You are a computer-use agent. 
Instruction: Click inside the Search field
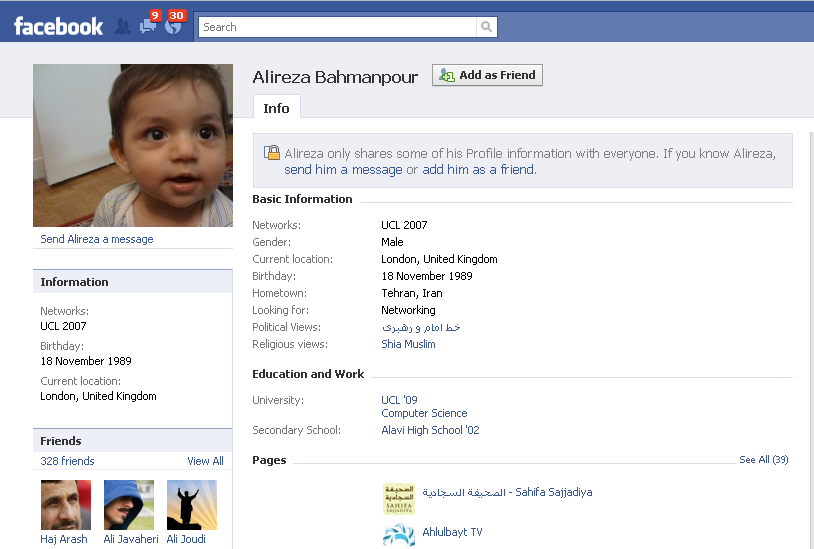click(335, 27)
